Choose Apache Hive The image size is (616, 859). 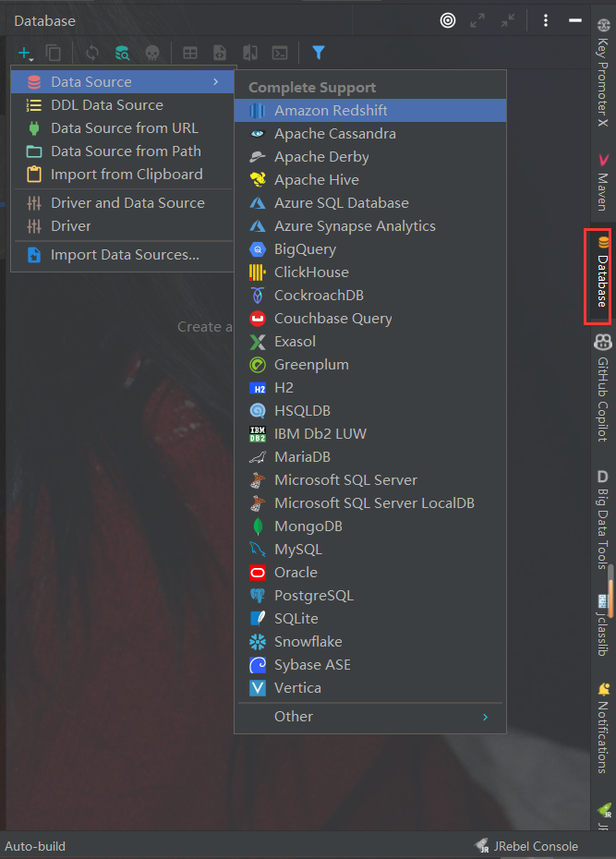(x=370, y=180)
